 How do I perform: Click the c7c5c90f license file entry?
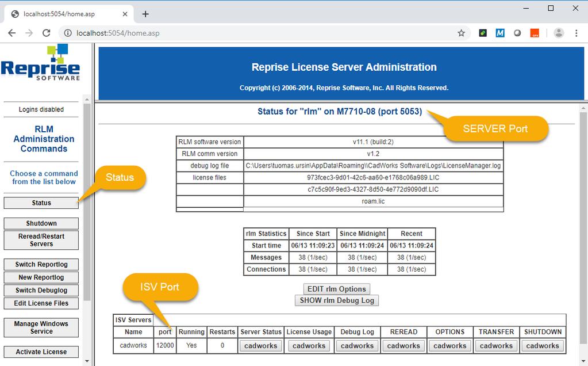[373, 189]
